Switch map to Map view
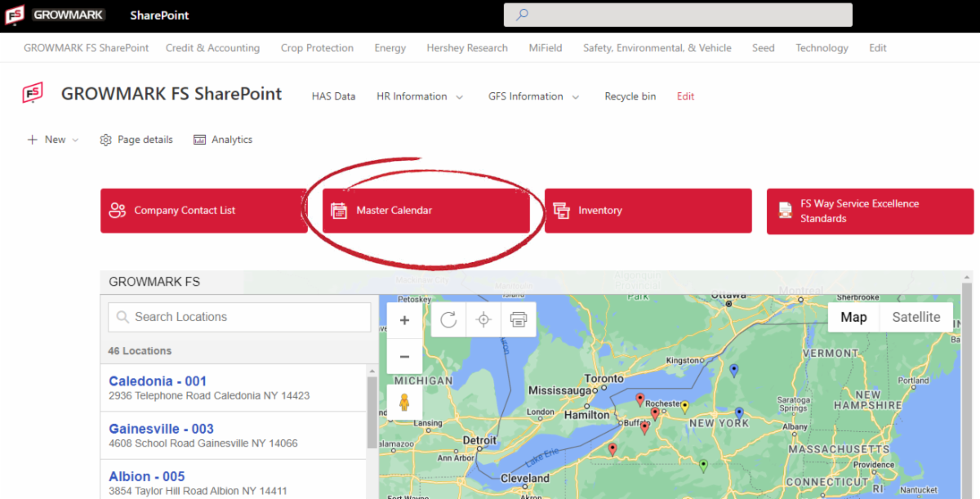The width and height of the screenshot is (980, 499). pos(853,317)
